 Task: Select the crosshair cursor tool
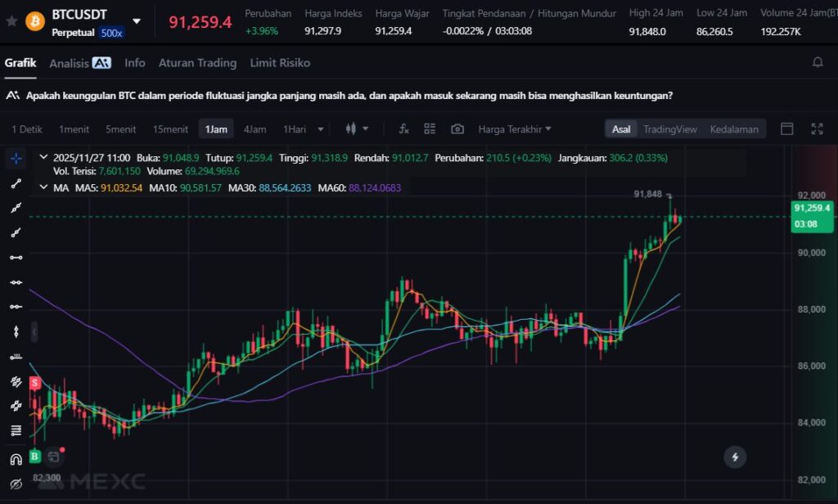(x=16, y=157)
